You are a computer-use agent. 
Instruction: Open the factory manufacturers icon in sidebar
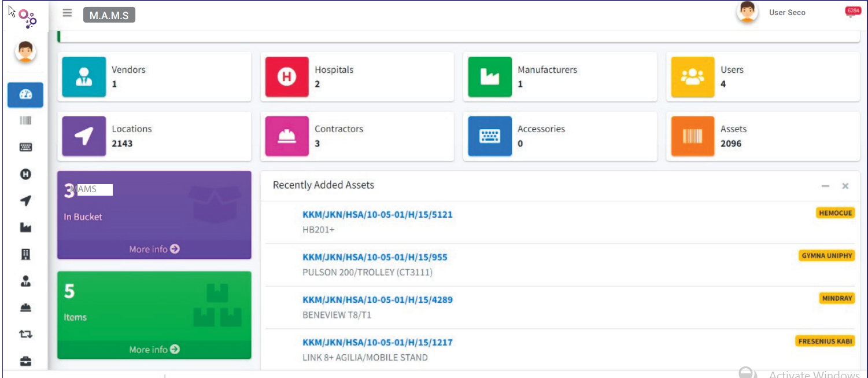point(25,228)
